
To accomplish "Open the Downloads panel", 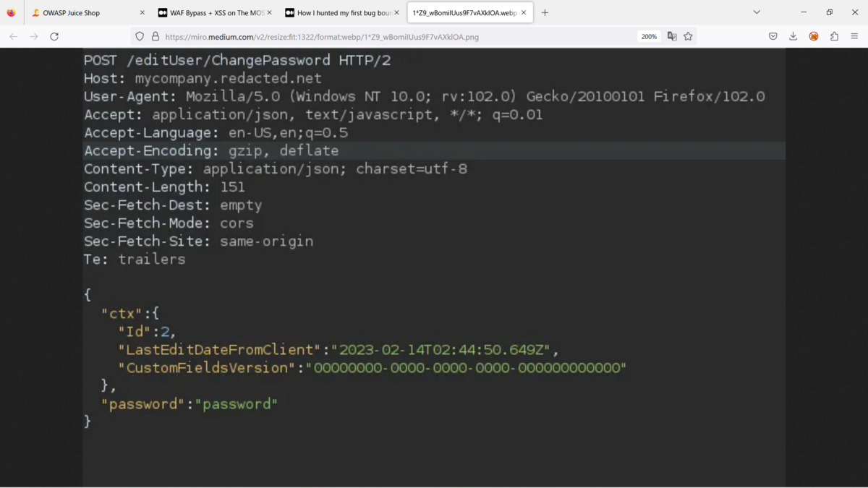I will point(794,36).
